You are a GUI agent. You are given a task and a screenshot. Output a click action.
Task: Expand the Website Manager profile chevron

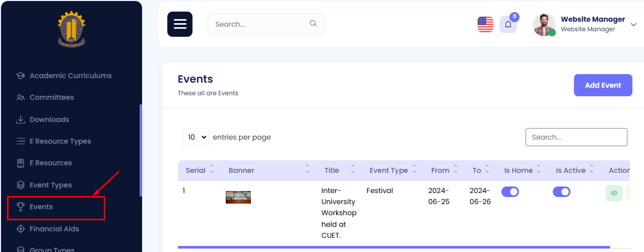click(x=633, y=24)
